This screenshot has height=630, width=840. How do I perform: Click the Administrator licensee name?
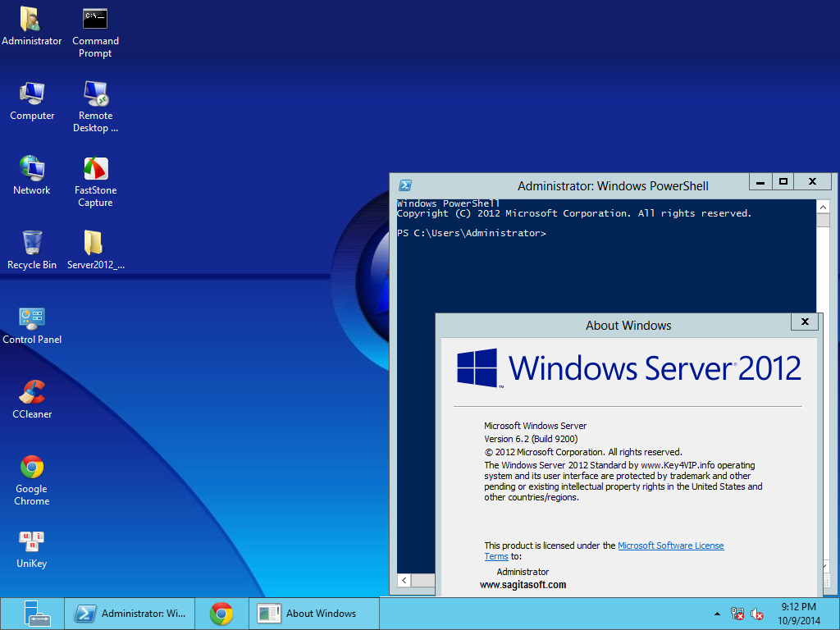(523, 572)
